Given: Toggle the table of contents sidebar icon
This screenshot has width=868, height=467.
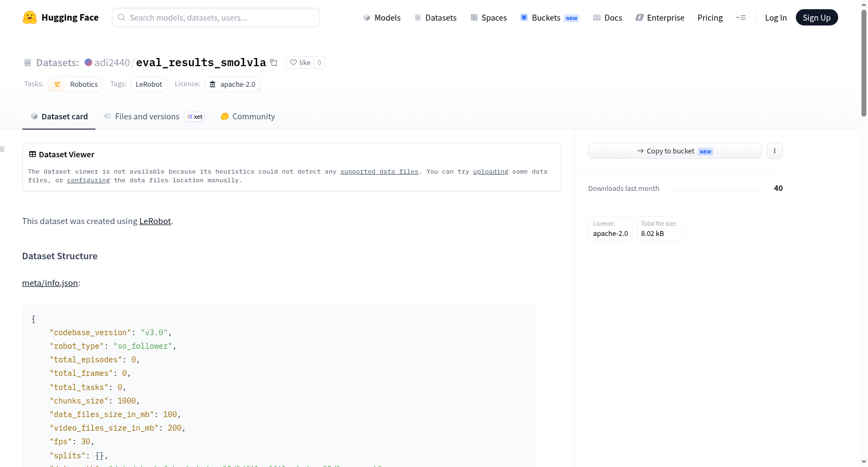Looking at the screenshot, I should [3, 149].
